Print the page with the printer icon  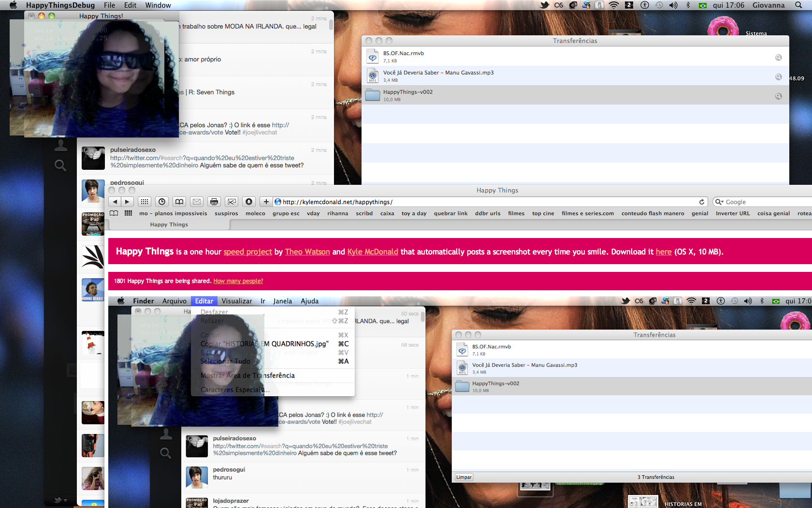[x=214, y=202]
